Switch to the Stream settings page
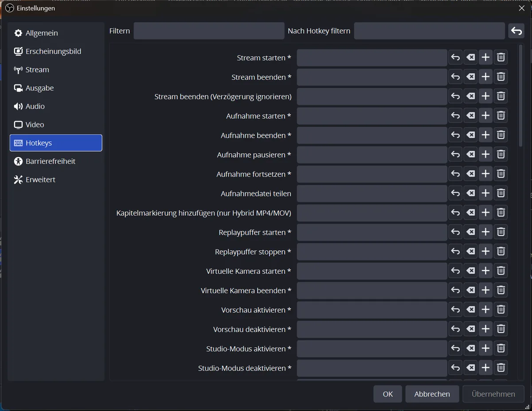532x411 pixels. (56, 70)
